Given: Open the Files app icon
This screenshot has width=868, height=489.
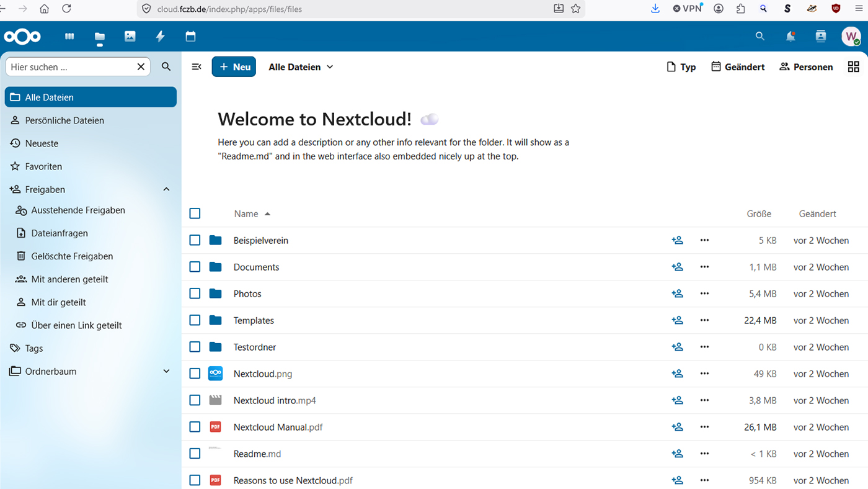Looking at the screenshot, I should click(99, 37).
